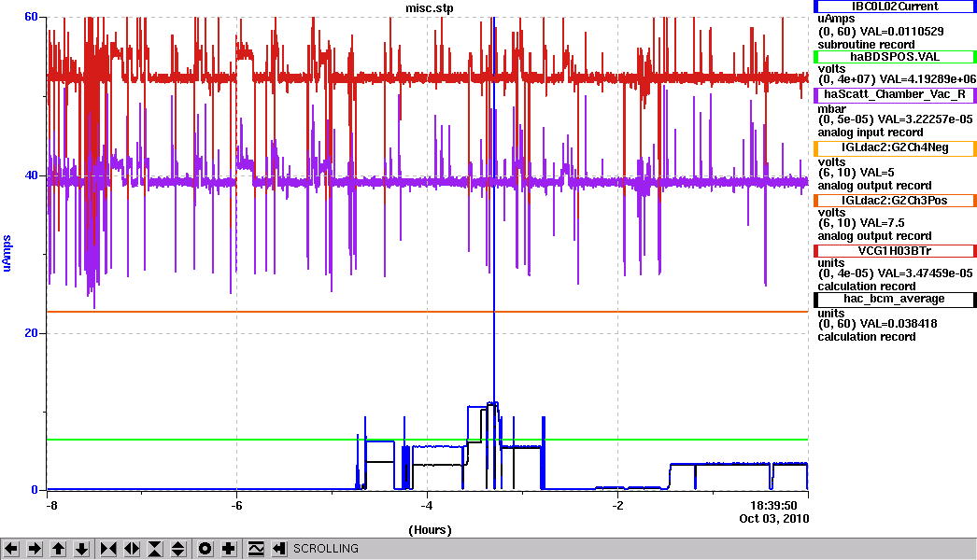The width and height of the screenshot is (977, 560).
Task: Click the 40 tick on the y-axis
Action: (x=31, y=175)
